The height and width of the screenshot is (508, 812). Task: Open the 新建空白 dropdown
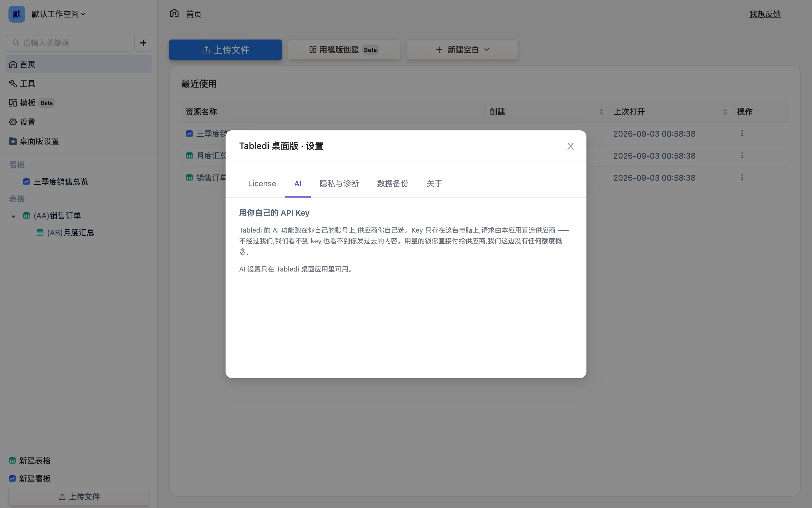coord(462,50)
